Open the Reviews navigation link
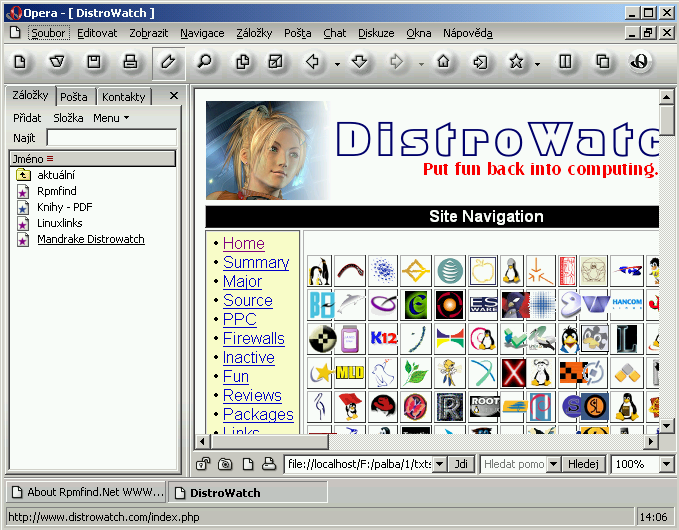The image size is (679, 530). [252, 395]
